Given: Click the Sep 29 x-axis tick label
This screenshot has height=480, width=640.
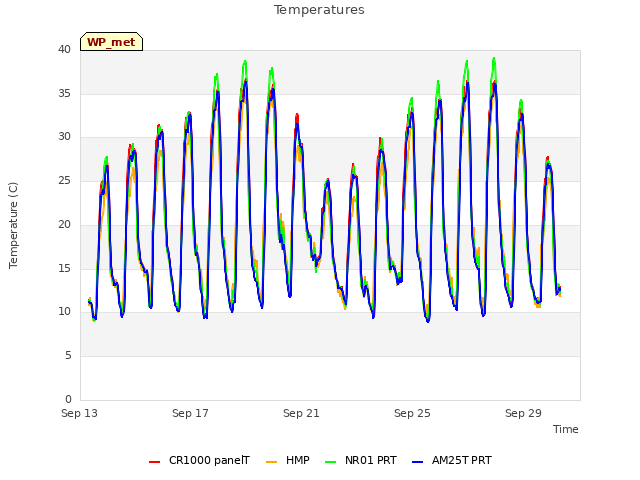Looking at the screenshot, I should [523, 413].
